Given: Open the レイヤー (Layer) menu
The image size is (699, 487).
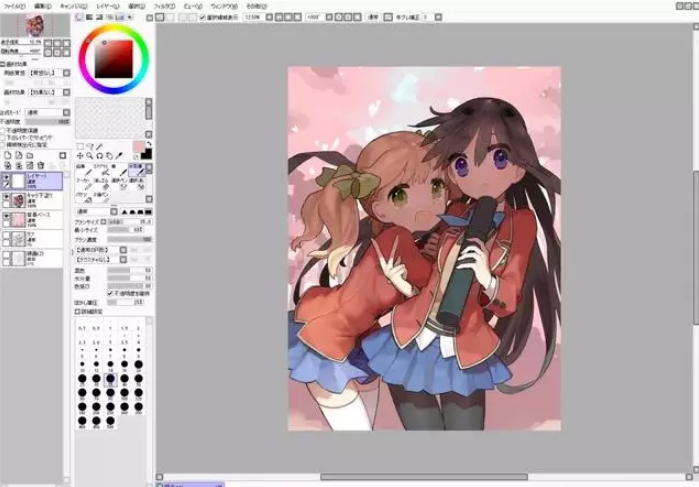Looking at the screenshot, I should click(x=107, y=6).
